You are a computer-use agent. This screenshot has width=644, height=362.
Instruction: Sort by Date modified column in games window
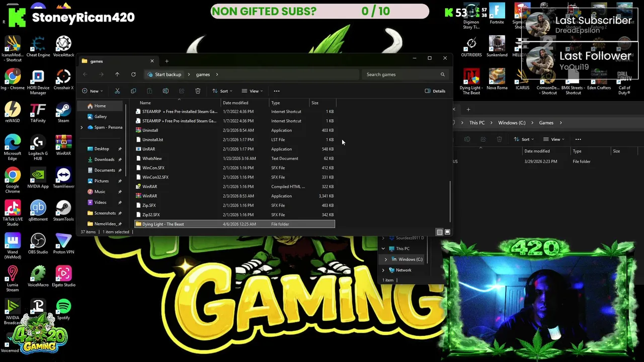(245, 103)
